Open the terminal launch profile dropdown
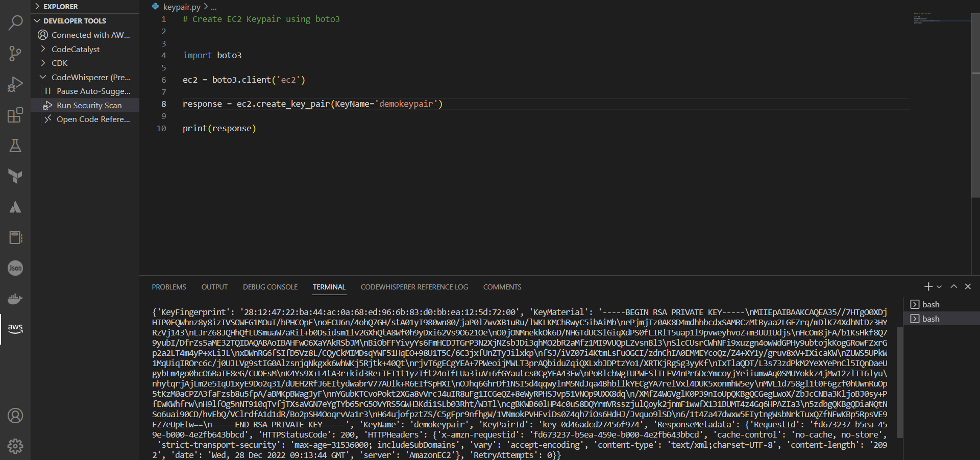This screenshot has width=980, height=460. point(939,287)
